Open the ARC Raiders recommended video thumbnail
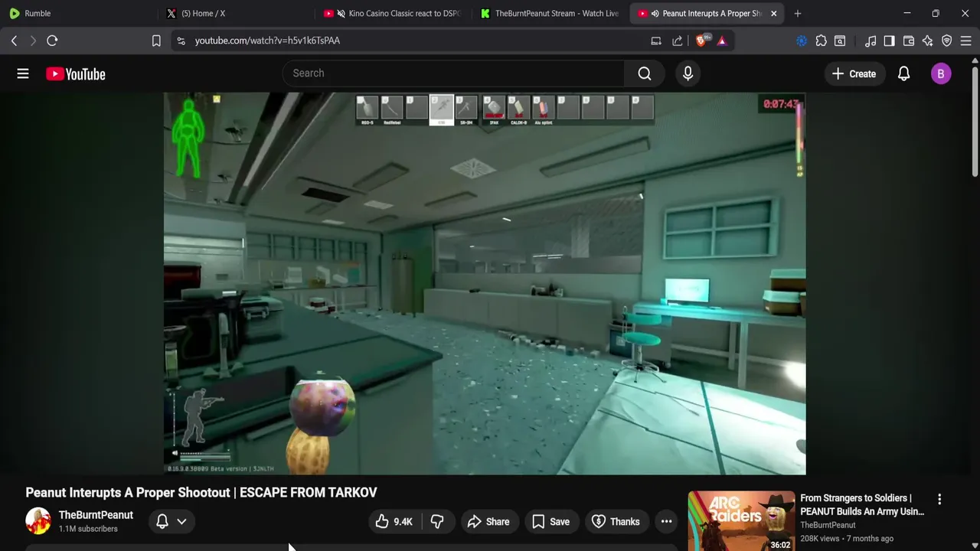The height and width of the screenshot is (551, 980). pos(741,521)
